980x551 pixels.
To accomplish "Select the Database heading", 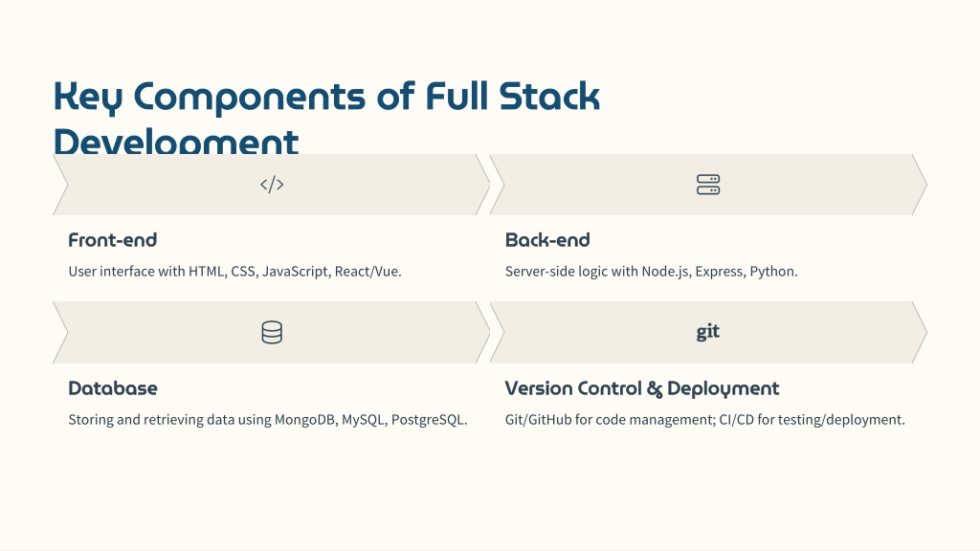I will [113, 388].
